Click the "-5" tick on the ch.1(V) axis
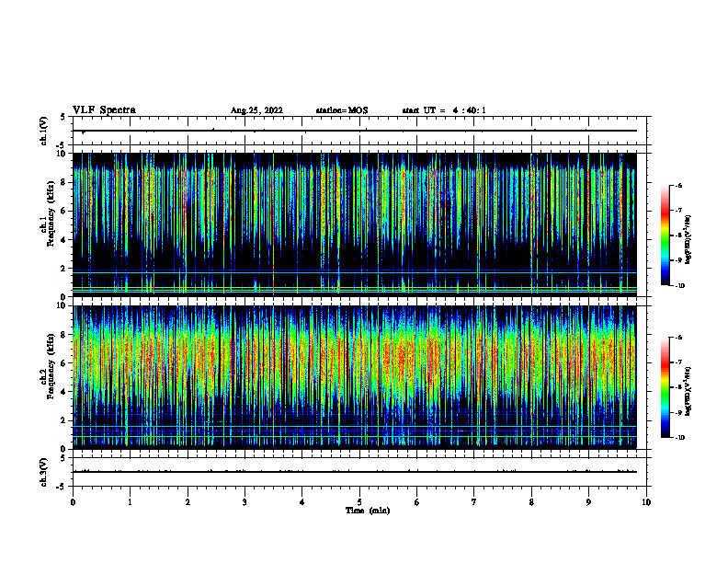Viewport: 728px width, 563px height. pyautogui.click(x=63, y=145)
